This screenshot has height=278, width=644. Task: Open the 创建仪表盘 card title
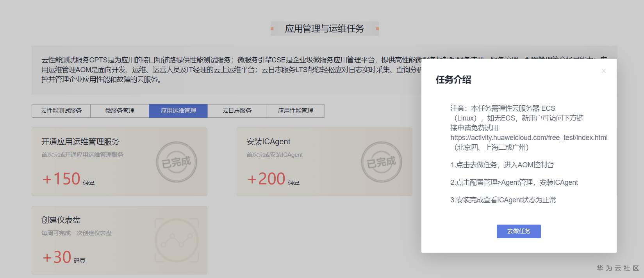point(61,220)
